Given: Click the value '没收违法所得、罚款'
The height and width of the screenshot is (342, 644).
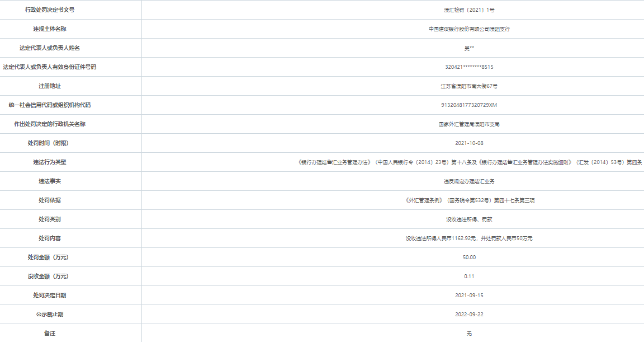Looking at the screenshot, I should coord(469,219).
